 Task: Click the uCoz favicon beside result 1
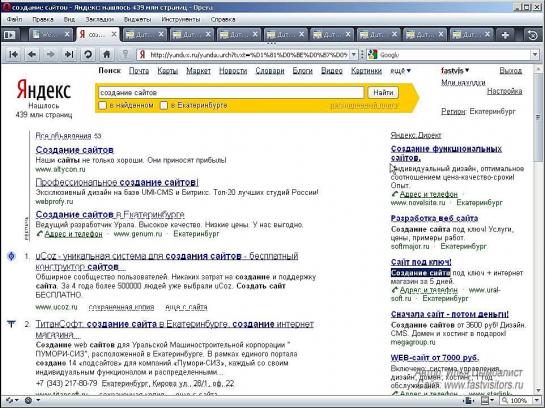click(x=11, y=256)
